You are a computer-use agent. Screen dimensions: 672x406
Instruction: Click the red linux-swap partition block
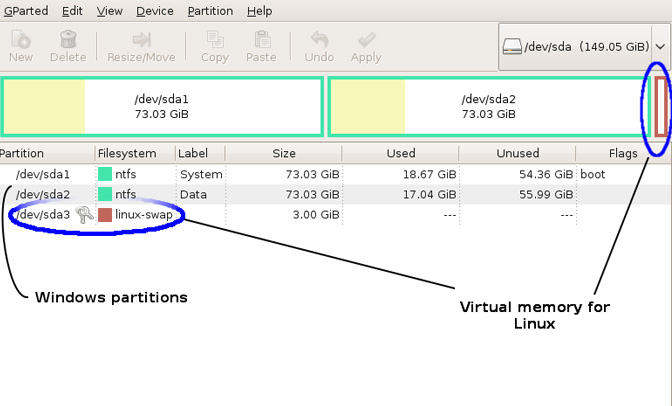[662, 107]
